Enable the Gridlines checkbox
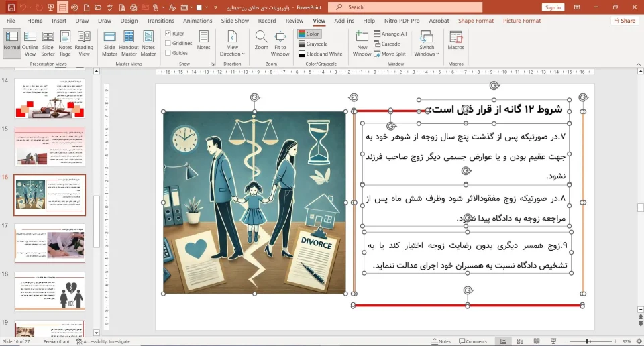 (x=168, y=43)
